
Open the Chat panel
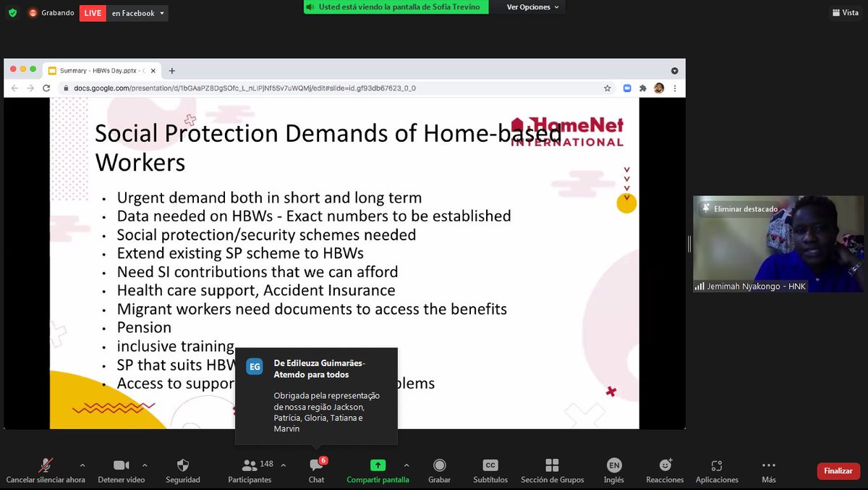pyautogui.click(x=316, y=470)
